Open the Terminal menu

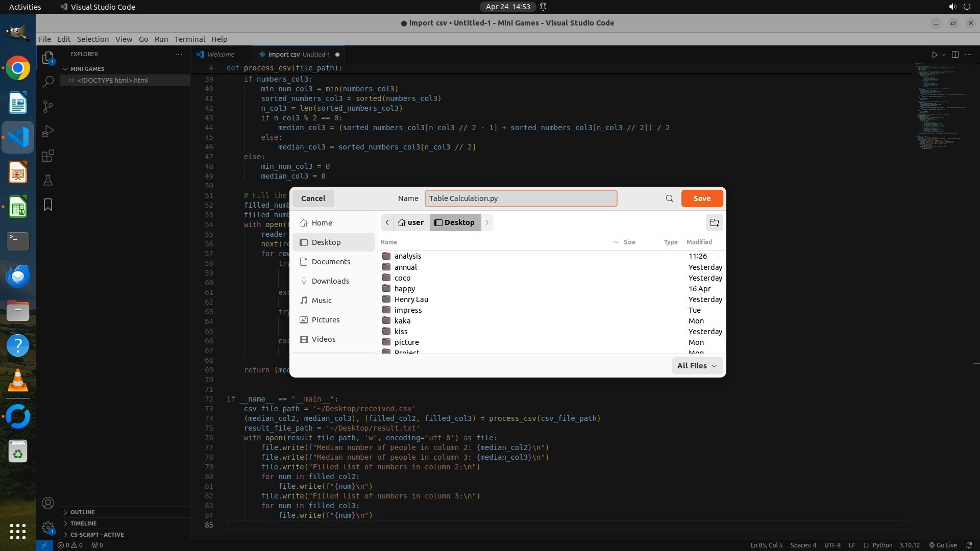point(189,39)
